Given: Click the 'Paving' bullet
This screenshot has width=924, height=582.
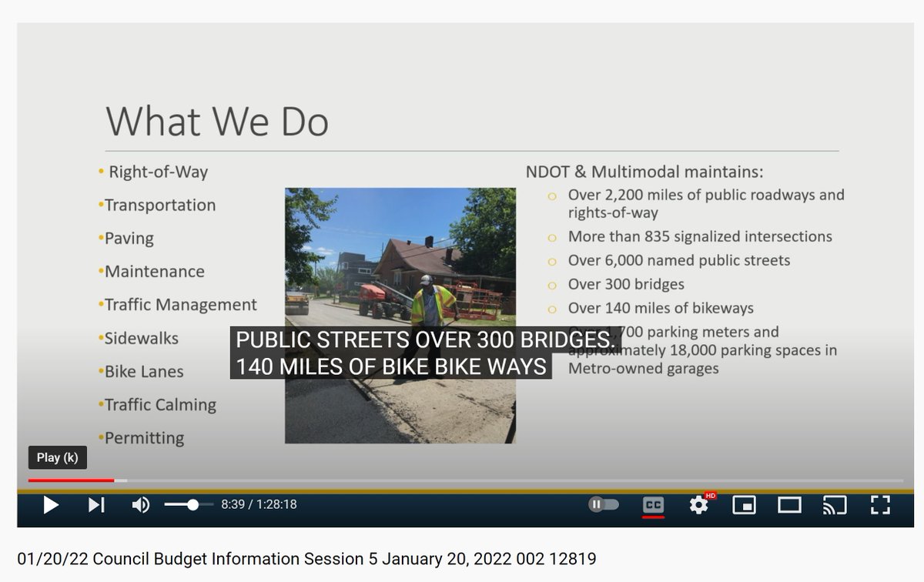Looking at the screenshot, I should coord(129,239).
